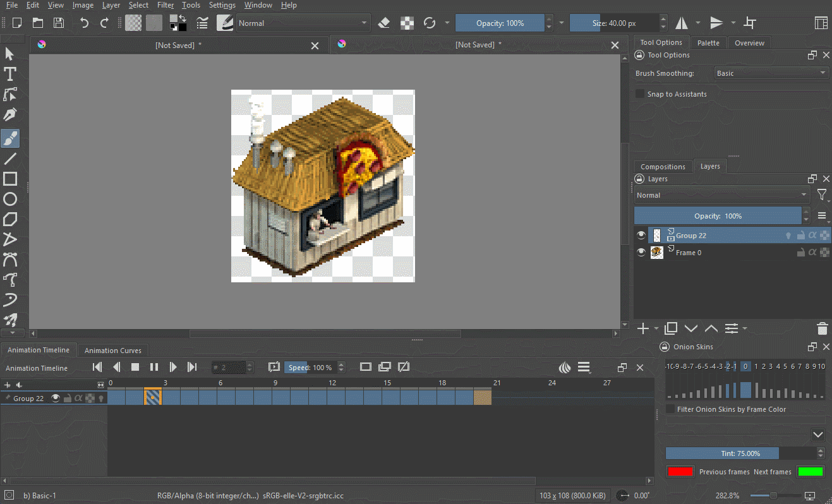Switch to the Palette tab

(x=708, y=43)
